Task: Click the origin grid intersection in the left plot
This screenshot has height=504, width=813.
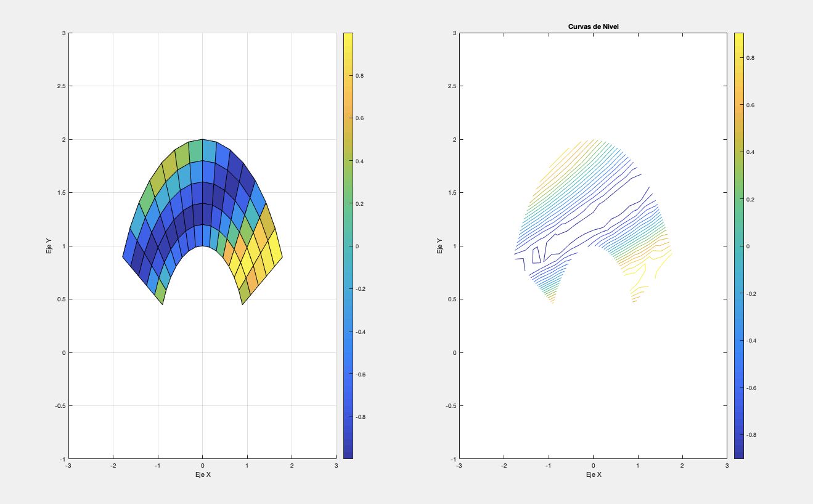Action: point(202,352)
